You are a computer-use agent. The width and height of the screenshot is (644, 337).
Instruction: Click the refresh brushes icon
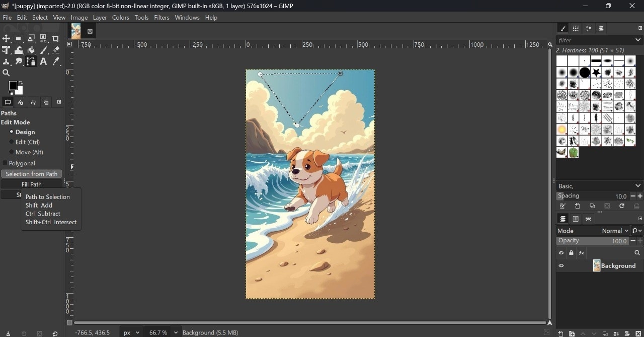point(622,206)
